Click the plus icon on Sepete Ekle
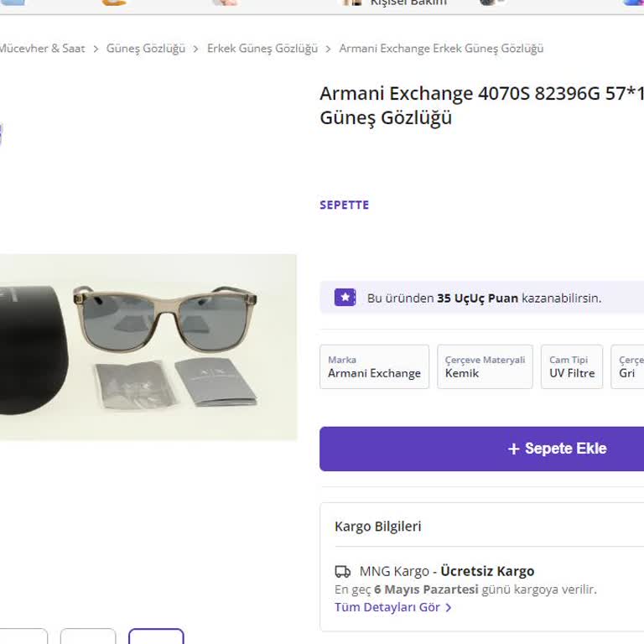Viewport: 644px width, 644px height. [x=514, y=449]
